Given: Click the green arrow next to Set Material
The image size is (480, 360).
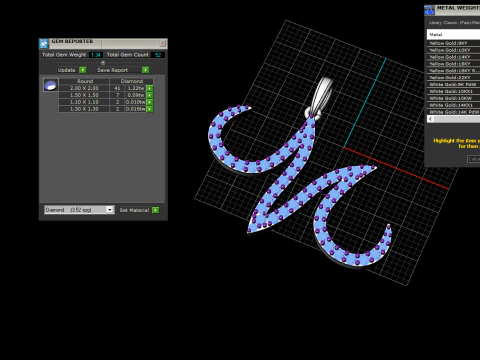Looking at the screenshot, I should click(x=155, y=210).
